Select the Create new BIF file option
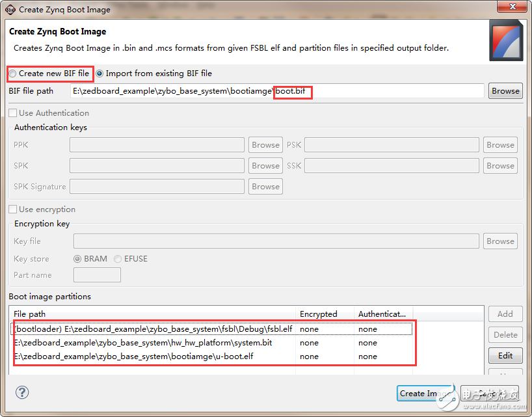Image resolution: width=532 pixels, height=417 pixels. coord(14,74)
